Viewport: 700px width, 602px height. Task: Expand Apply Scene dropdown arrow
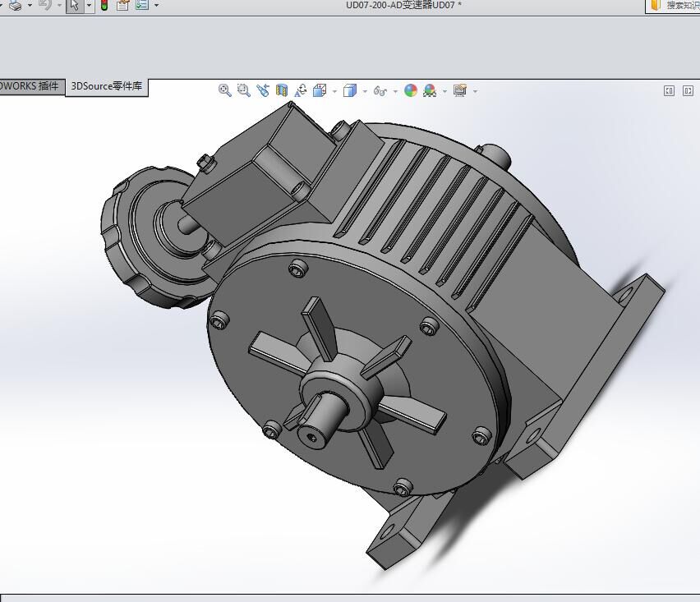[444, 91]
